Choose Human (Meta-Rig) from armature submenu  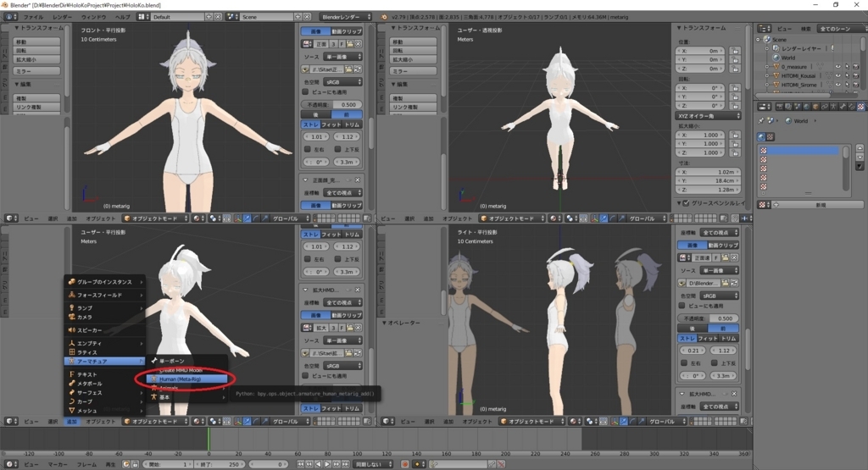pyautogui.click(x=186, y=379)
